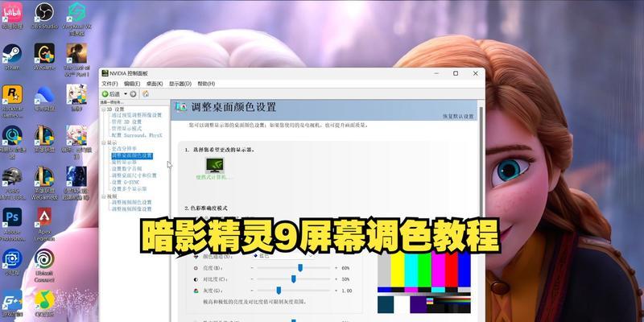Viewport: 644px width, 322px height.
Task: Open the 显示器(D) menu
Action: (x=180, y=84)
